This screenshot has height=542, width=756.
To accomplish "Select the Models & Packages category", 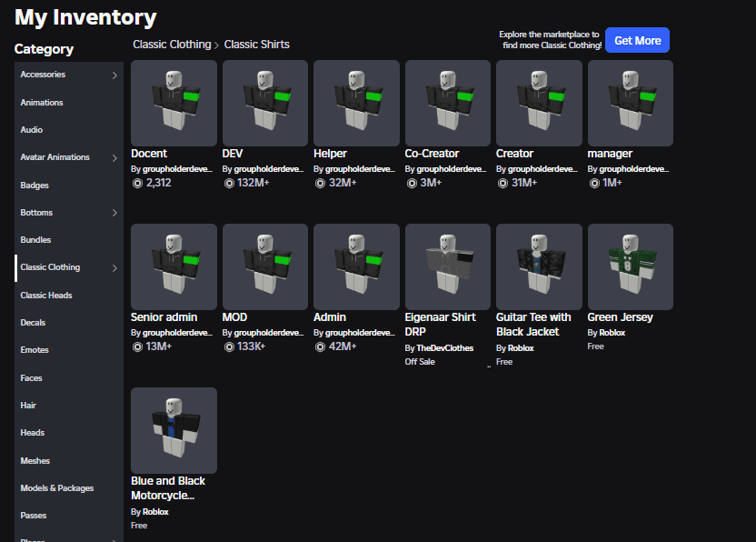I will tap(69, 488).
